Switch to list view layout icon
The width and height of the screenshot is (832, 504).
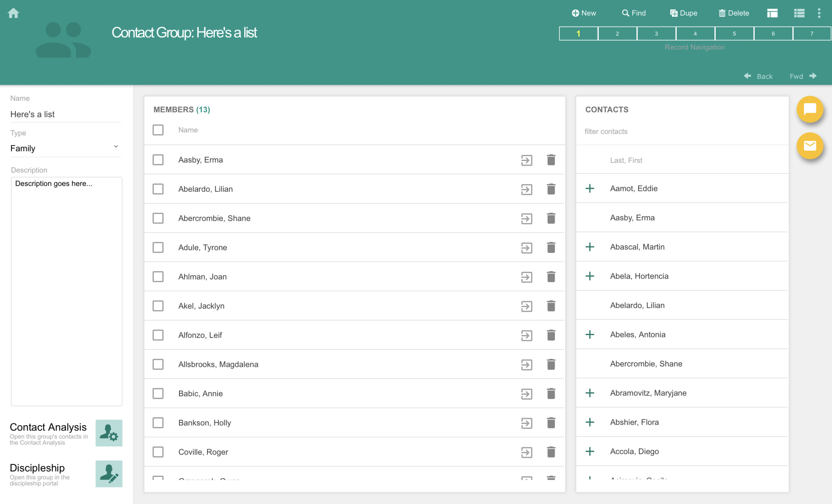point(799,13)
